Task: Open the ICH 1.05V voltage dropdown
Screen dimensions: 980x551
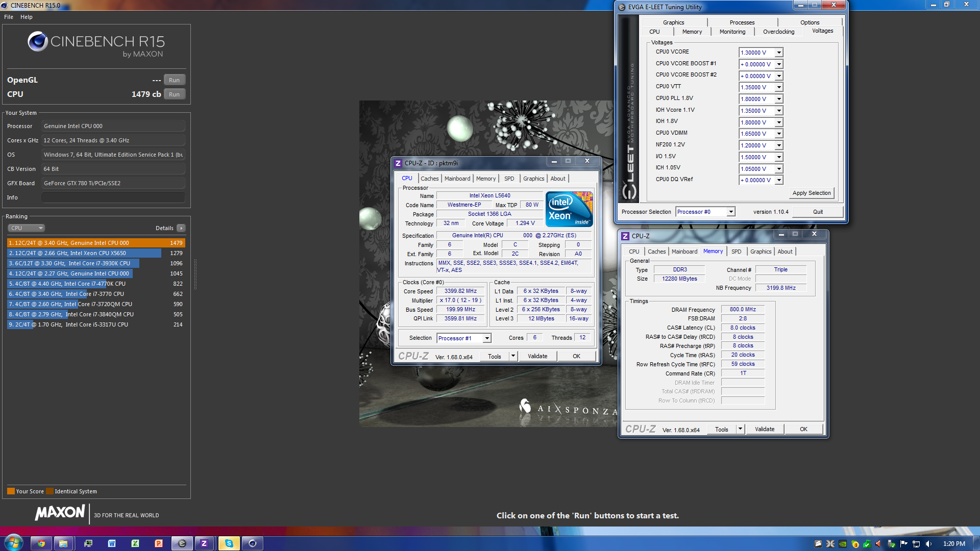Action: point(779,169)
